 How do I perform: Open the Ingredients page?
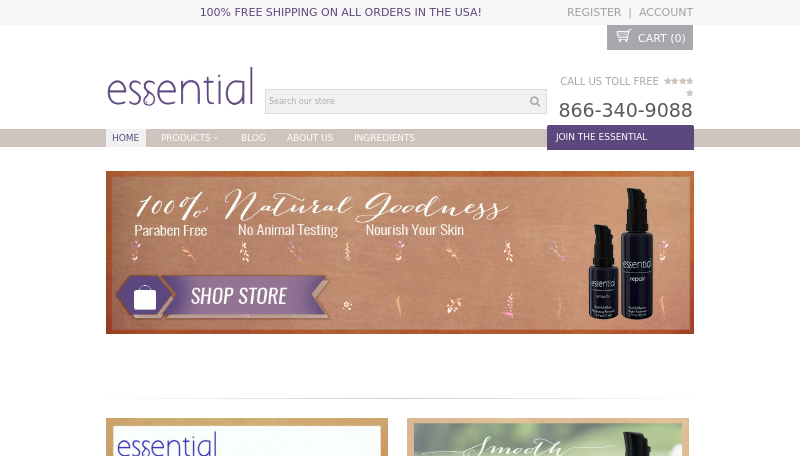tap(384, 138)
